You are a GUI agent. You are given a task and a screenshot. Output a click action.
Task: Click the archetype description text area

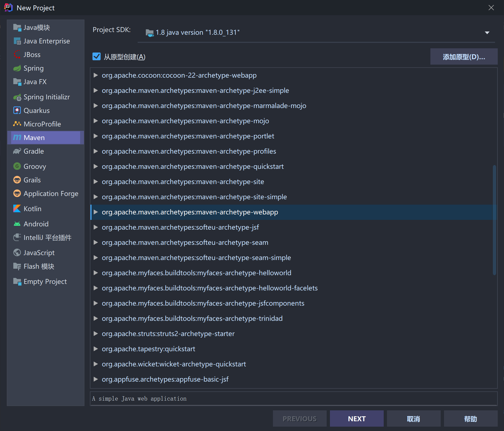294,398
